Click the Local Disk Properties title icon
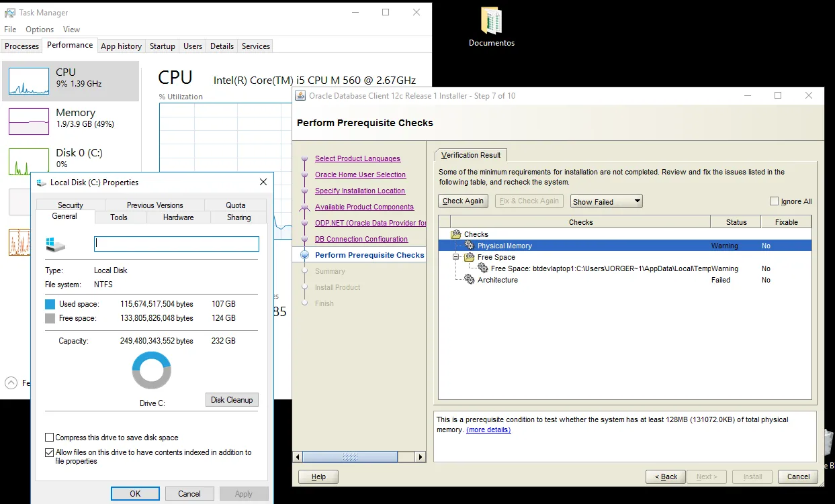Image resolution: width=835 pixels, height=504 pixels. coord(42,182)
